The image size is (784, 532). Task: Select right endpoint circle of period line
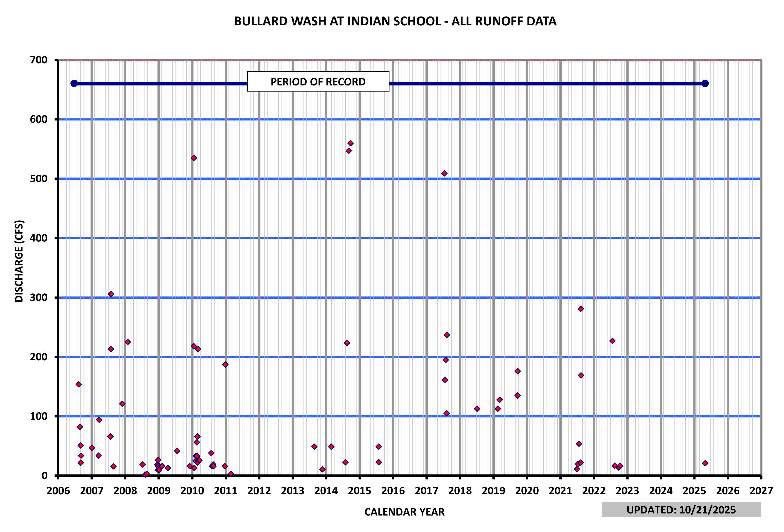click(705, 83)
